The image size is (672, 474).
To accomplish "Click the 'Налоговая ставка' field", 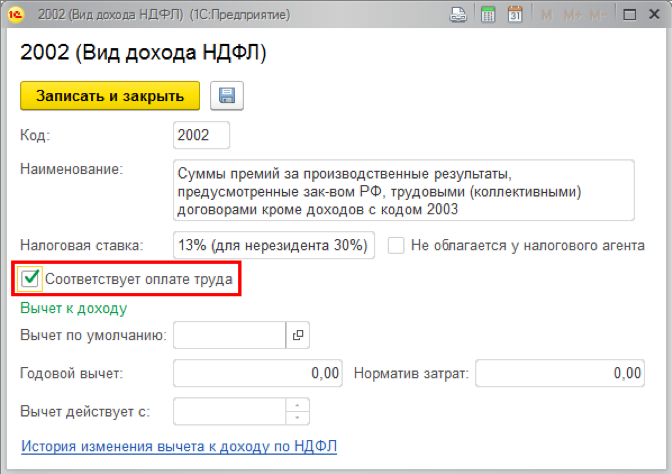I will tap(274, 245).
